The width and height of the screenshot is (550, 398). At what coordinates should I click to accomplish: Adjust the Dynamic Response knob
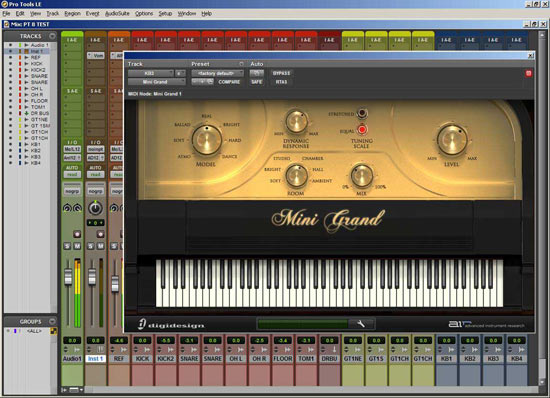point(296,122)
